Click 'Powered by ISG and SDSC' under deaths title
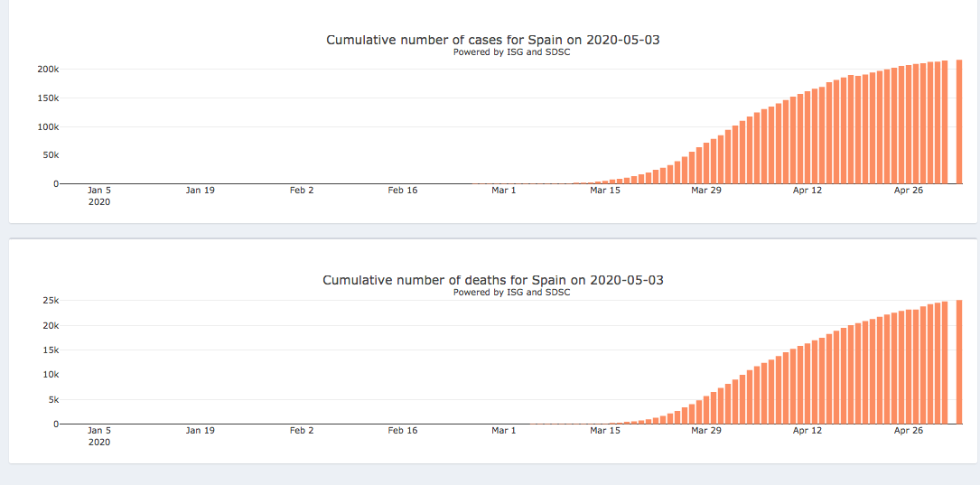Image resolution: width=980 pixels, height=485 pixels. tap(511, 293)
